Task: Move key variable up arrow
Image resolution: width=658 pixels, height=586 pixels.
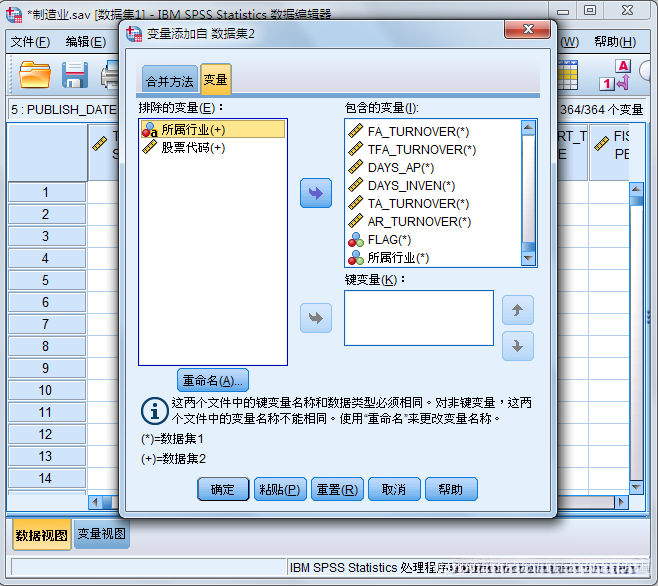Action: pyautogui.click(x=517, y=310)
